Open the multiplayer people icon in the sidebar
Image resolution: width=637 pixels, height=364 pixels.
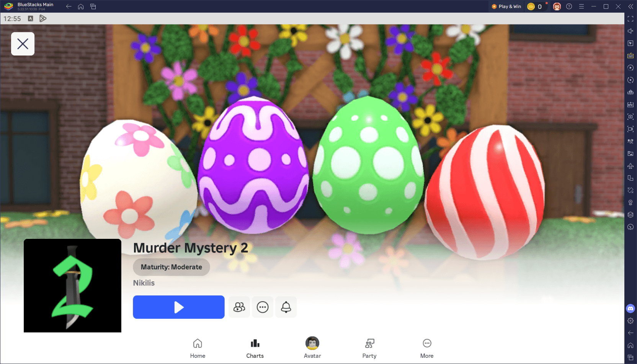(x=630, y=141)
